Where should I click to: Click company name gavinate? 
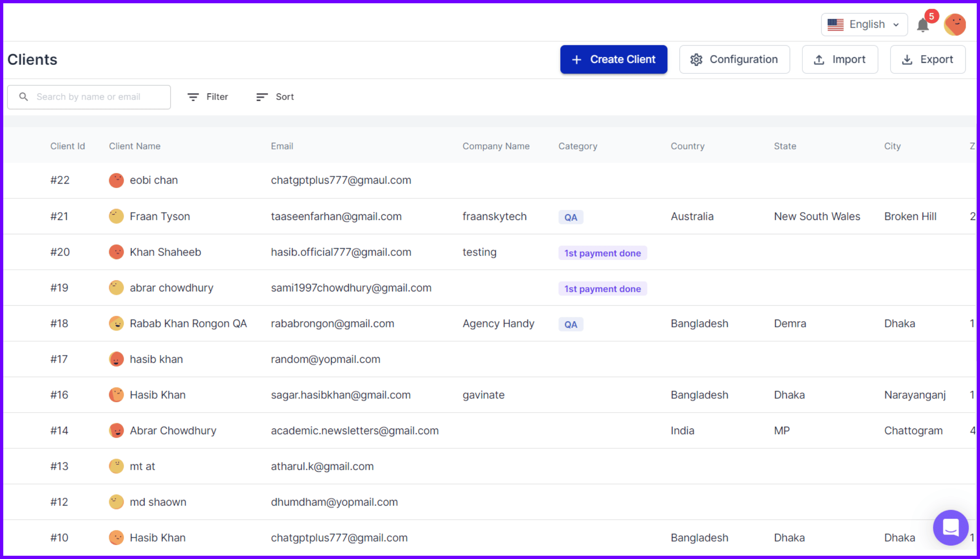tap(483, 395)
